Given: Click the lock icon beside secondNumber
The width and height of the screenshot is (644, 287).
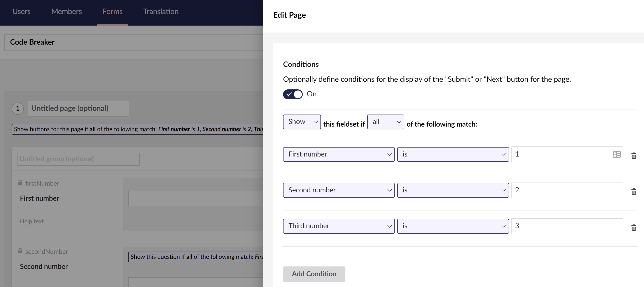Looking at the screenshot, I should [x=20, y=251].
